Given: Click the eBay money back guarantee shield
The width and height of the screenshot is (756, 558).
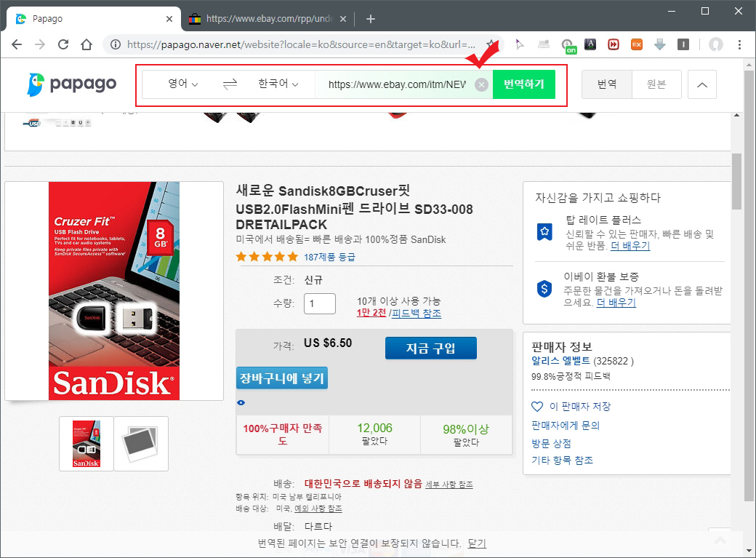Looking at the screenshot, I should pyautogui.click(x=544, y=289).
